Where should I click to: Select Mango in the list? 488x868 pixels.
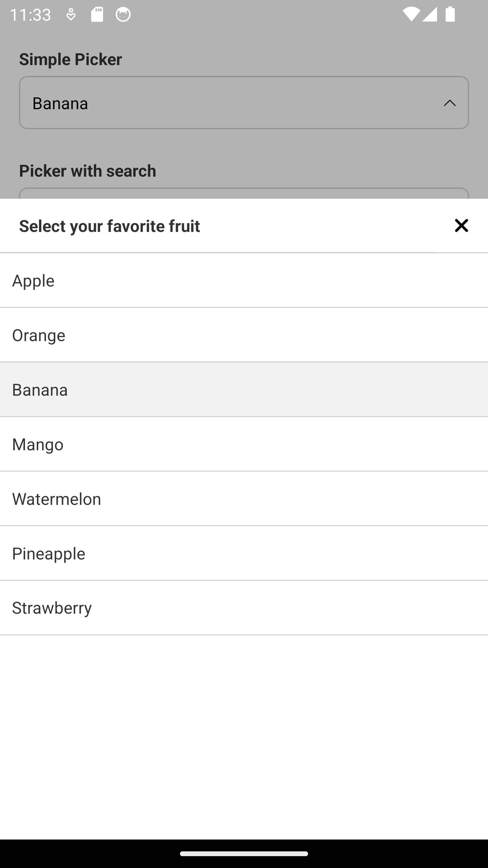pos(244,445)
